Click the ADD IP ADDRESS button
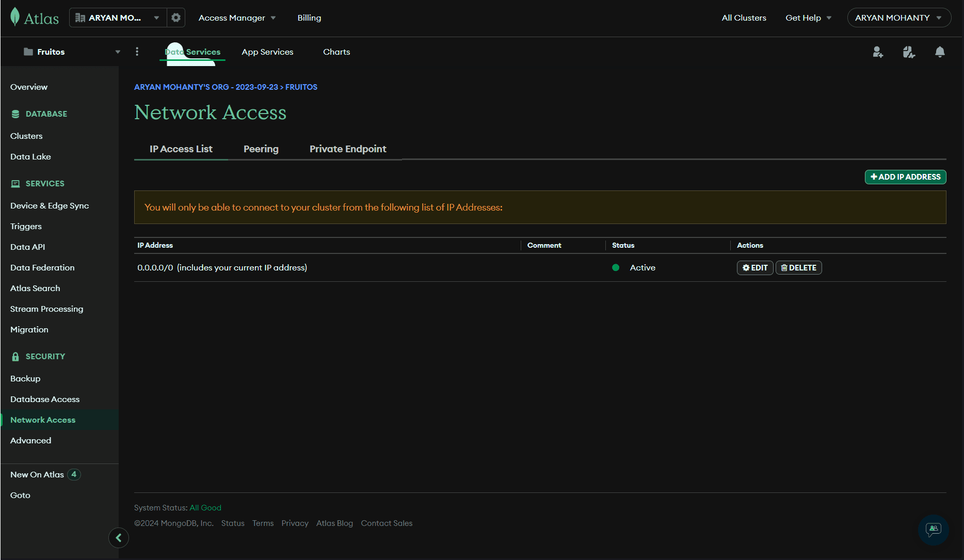Screen dimensions: 964x560 tap(905, 177)
